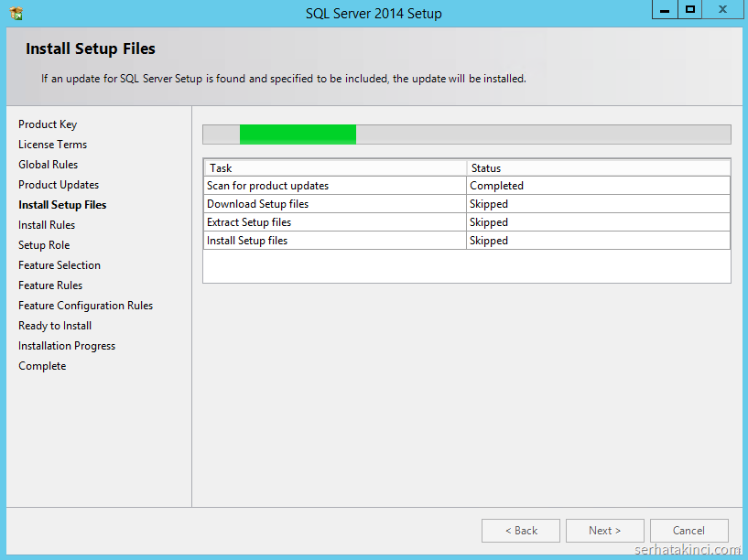Open License Terms step in sidebar
748x560 pixels.
(52, 145)
